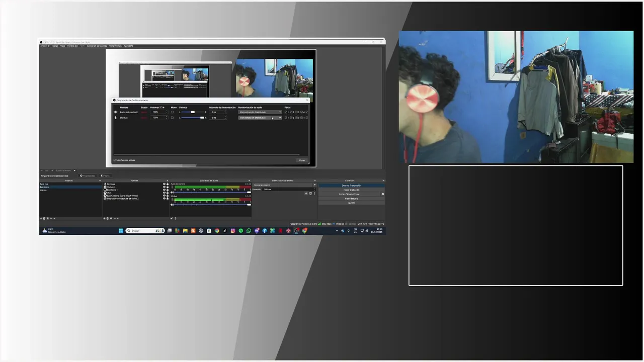Open the Herramientas menu
644x362 pixels.
pos(115,46)
